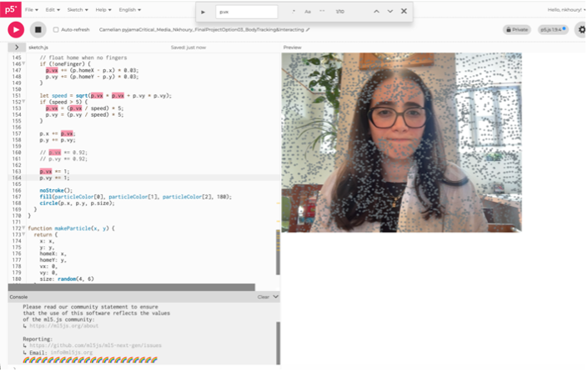Click the Private visibility button
The height and width of the screenshot is (372, 588).
517,30
